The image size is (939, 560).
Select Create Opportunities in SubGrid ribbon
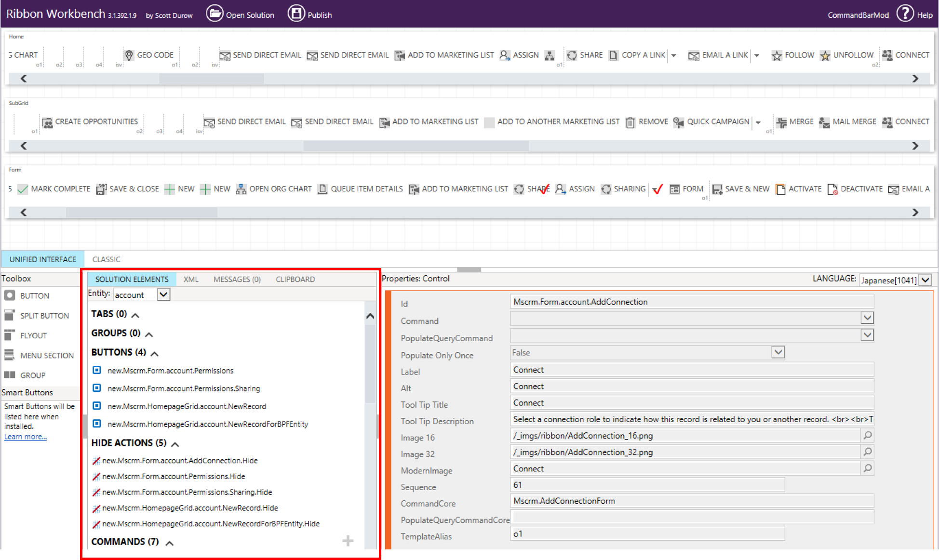pos(90,122)
